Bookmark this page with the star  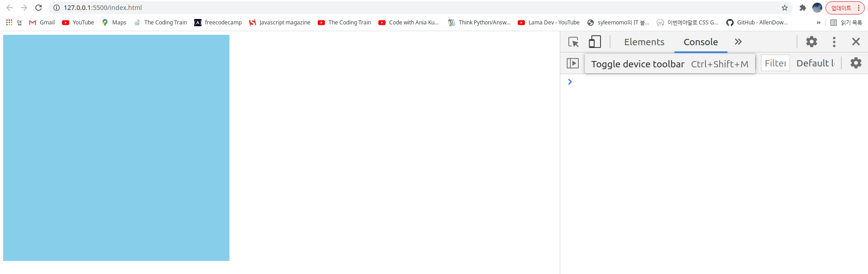tap(784, 8)
